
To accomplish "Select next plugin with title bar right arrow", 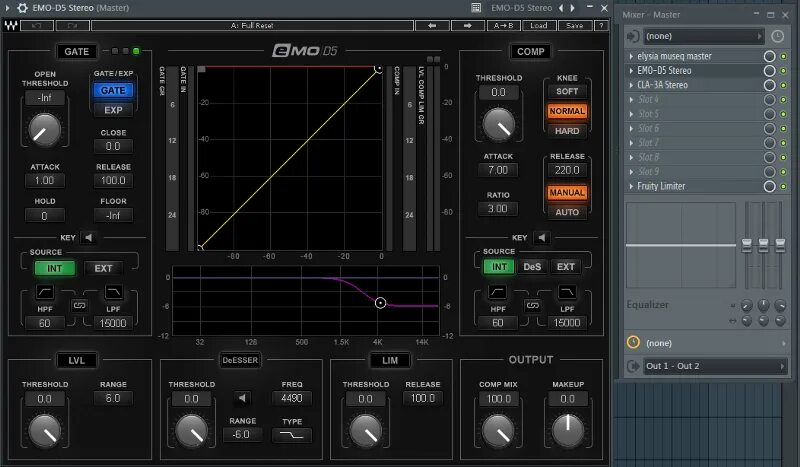I will click(573, 8).
